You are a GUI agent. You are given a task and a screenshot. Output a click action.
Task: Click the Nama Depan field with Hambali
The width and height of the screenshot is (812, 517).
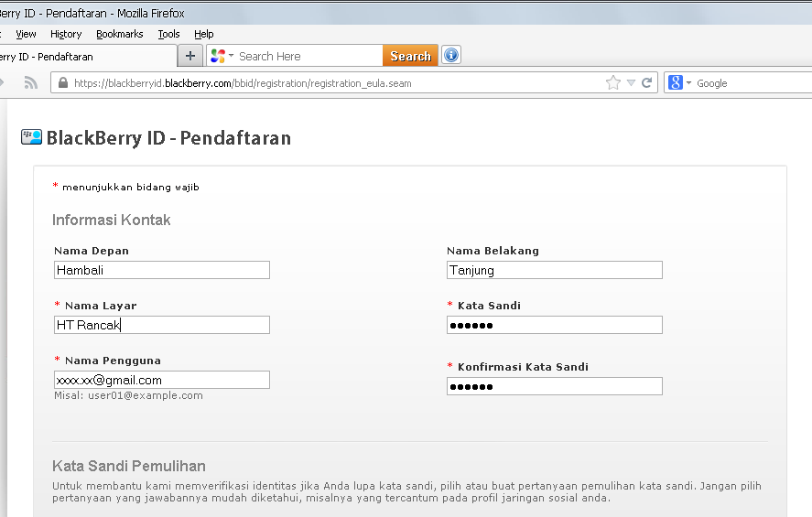[x=161, y=270]
